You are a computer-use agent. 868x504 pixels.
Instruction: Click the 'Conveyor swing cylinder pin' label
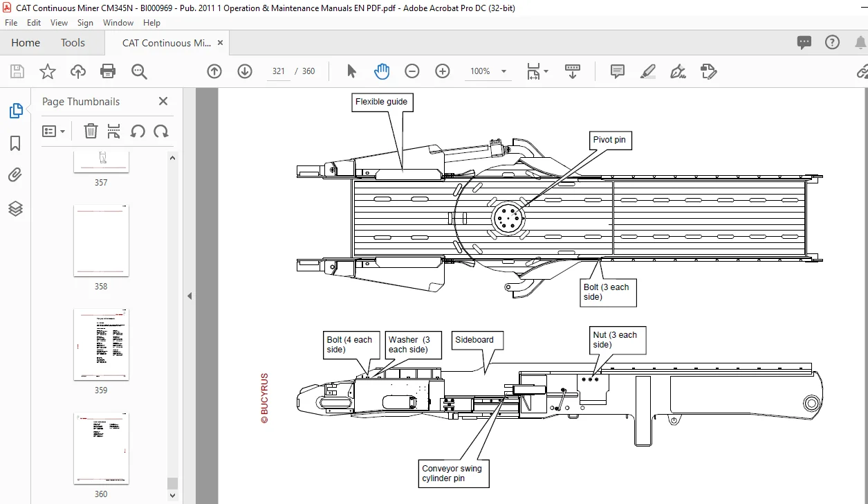coord(452,474)
